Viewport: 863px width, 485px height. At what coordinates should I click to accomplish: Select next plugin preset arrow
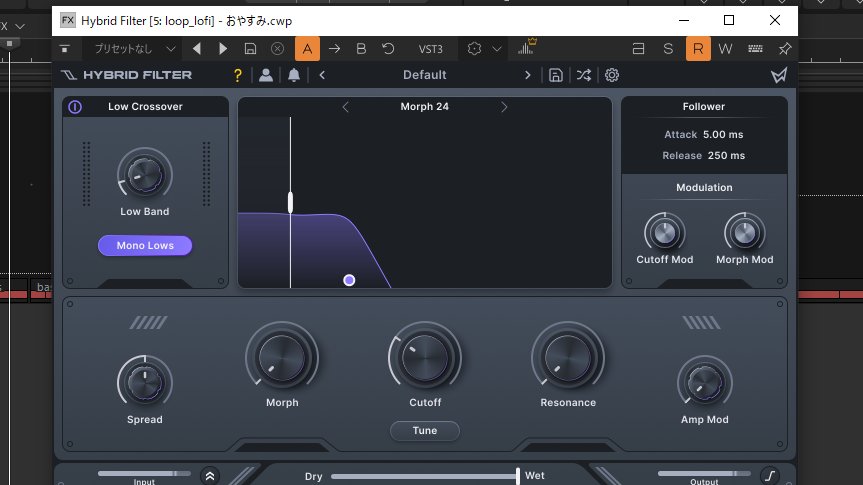(x=527, y=75)
